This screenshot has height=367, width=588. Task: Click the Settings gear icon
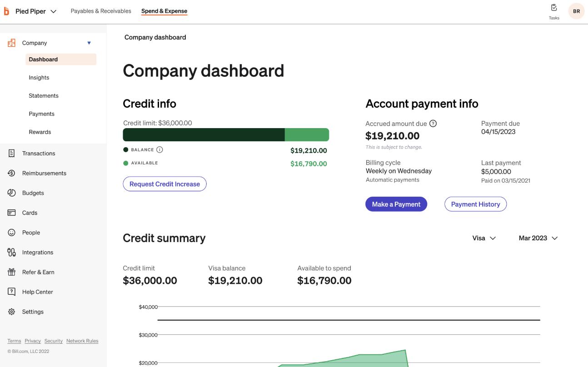point(12,312)
